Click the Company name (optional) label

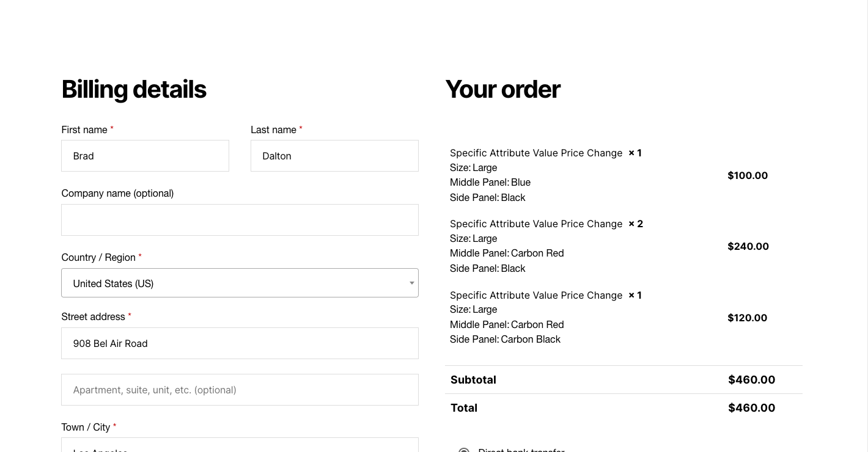click(x=117, y=193)
